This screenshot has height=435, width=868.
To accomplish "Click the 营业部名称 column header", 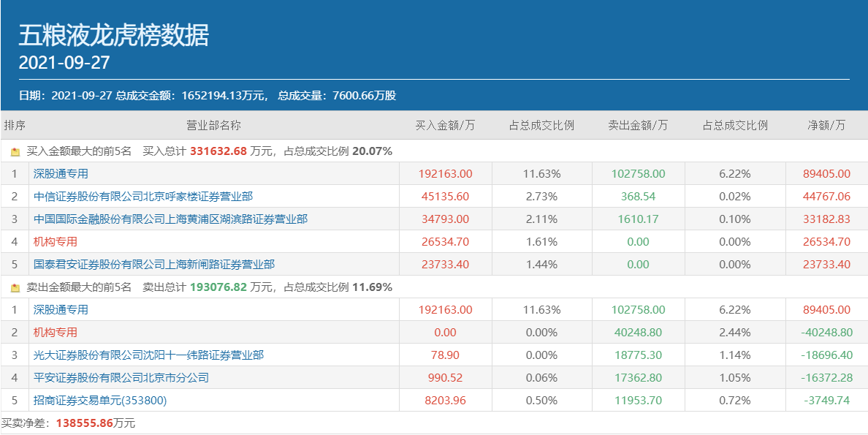I will pyautogui.click(x=213, y=125).
